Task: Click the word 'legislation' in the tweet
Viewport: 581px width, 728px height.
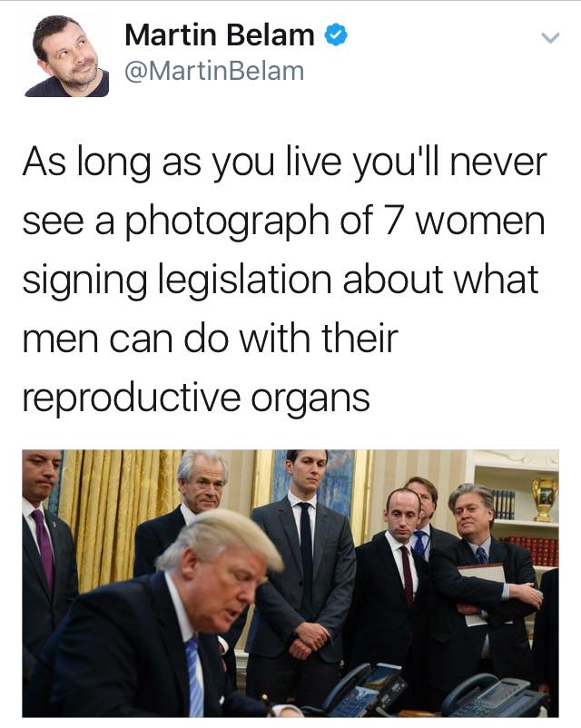Action: [x=245, y=280]
